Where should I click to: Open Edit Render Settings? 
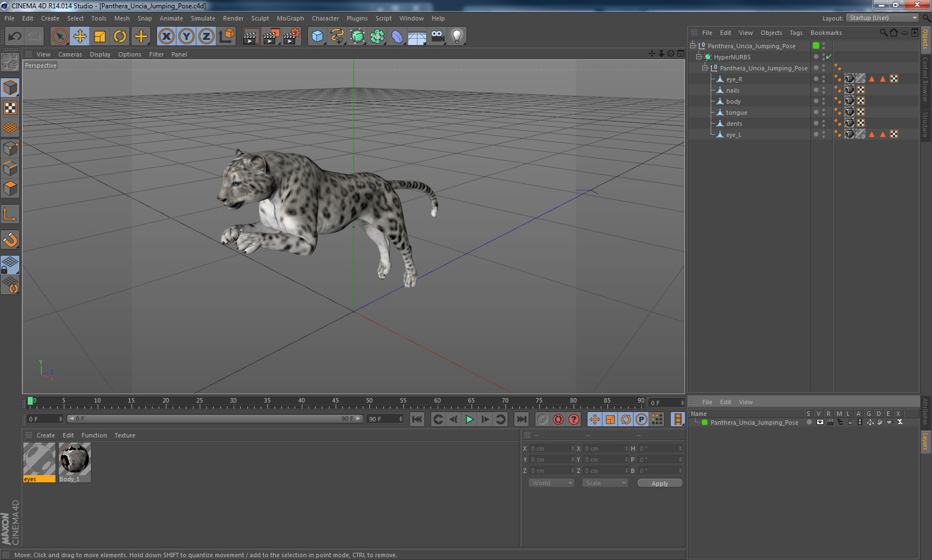(x=292, y=37)
